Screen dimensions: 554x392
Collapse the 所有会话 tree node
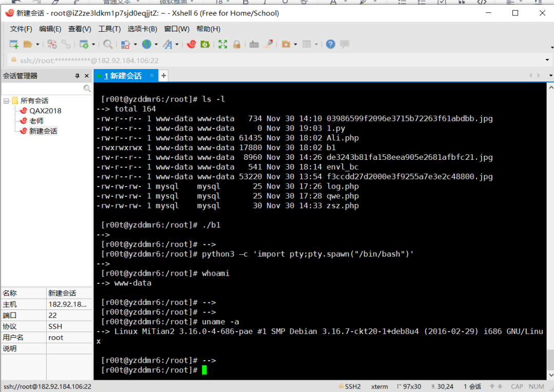click(6, 101)
